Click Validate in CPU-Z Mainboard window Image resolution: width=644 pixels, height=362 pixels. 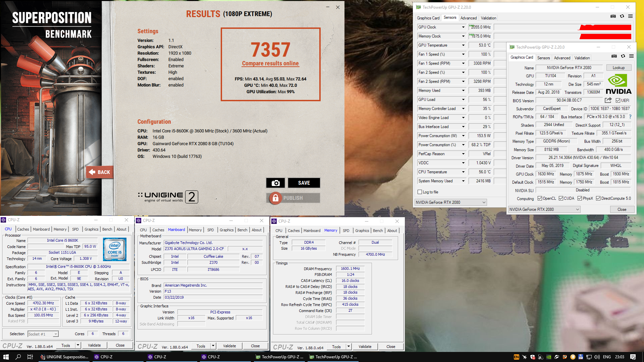point(229,346)
